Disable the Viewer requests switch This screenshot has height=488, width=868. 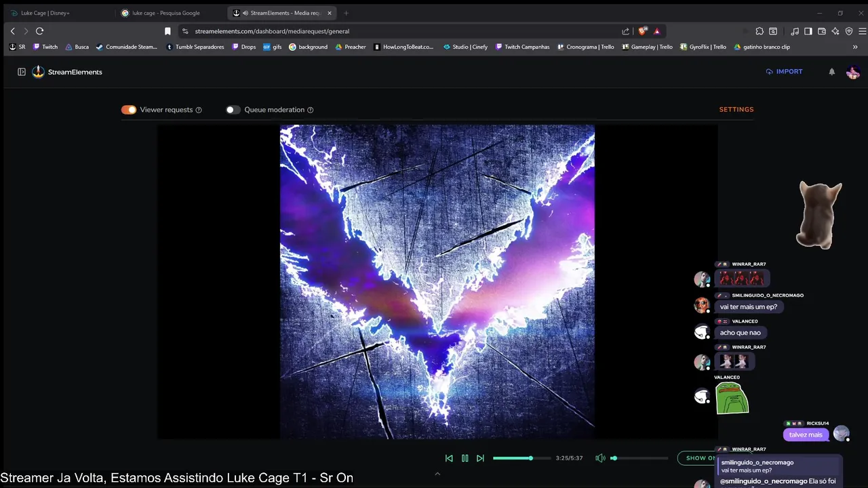pos(129,110)
